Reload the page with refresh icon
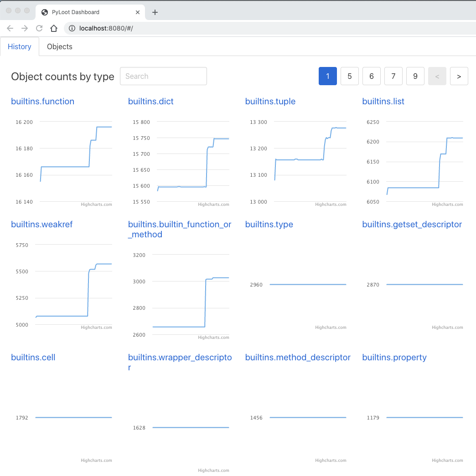 pos(39,28)
